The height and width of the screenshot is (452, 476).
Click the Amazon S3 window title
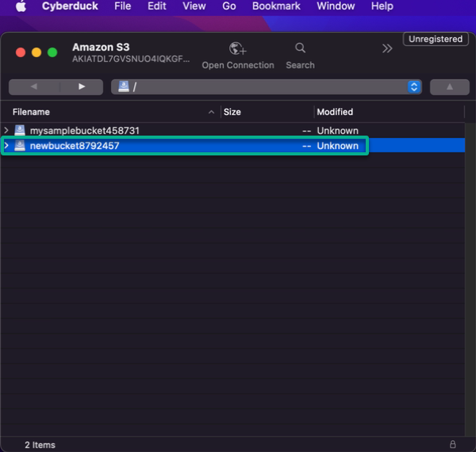[101, 48]
